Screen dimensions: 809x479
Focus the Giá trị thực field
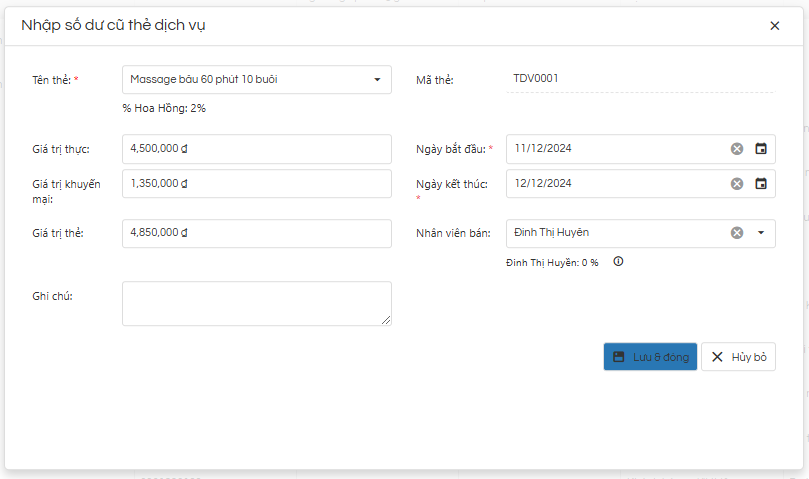(x=256, y=149)
